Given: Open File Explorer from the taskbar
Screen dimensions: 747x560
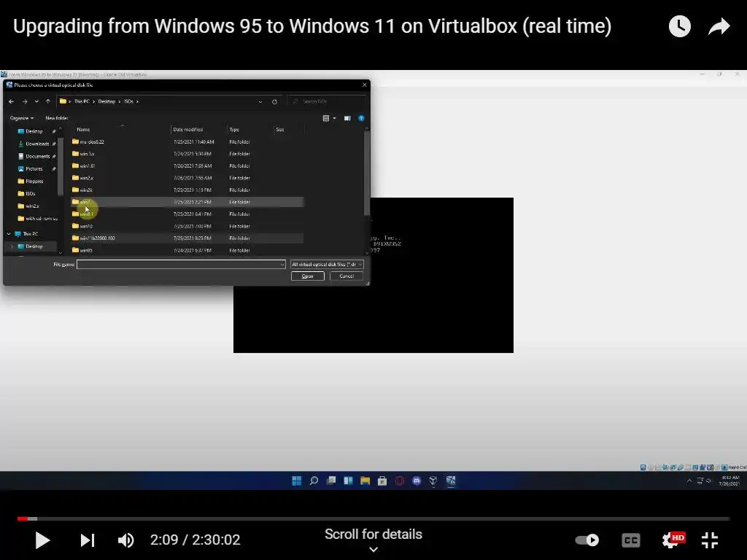Looking at the screenshot, I should pyautogui.click(x=365, y=481).
